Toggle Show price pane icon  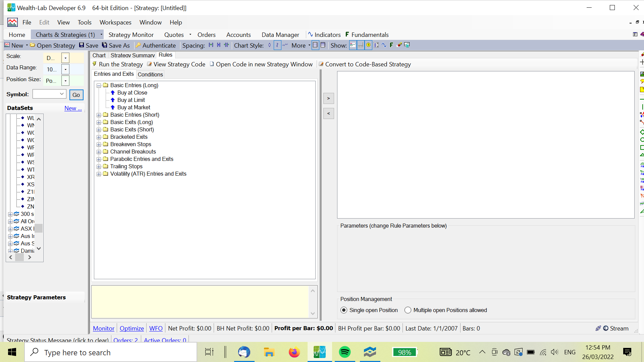coord(353,45)
